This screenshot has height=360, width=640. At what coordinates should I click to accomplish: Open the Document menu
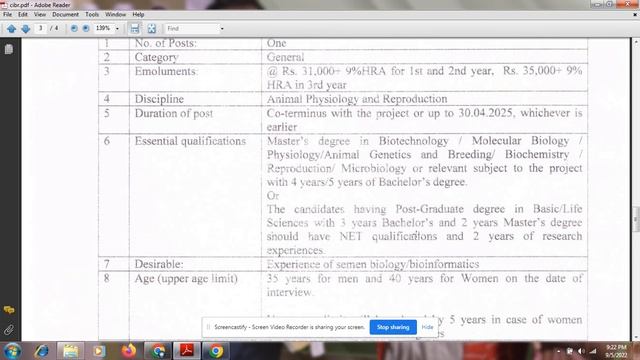[65, 14]
